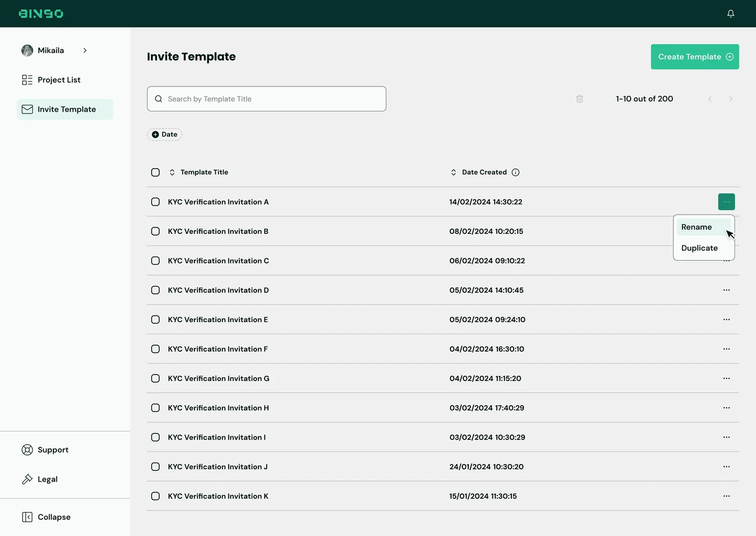Viewport: 756px width, 536px height.
Task: Open more options for Invitation D
Action: 726,290
